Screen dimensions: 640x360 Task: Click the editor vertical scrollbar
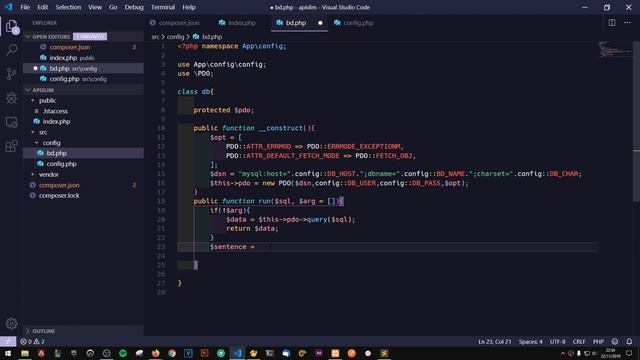coord(636,122)
